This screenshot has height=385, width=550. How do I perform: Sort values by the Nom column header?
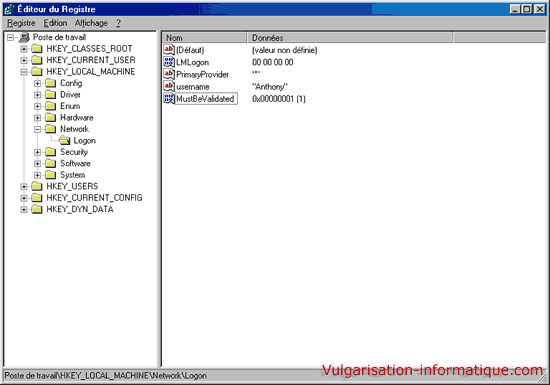pyautogui.click(x=204, y=38)
